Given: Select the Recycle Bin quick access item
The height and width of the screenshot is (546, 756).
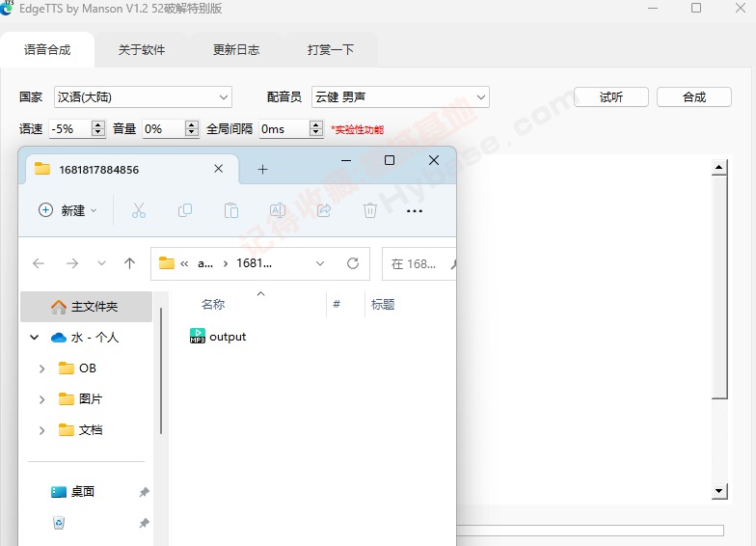Looking at the screenshot, I should point(58,523).
